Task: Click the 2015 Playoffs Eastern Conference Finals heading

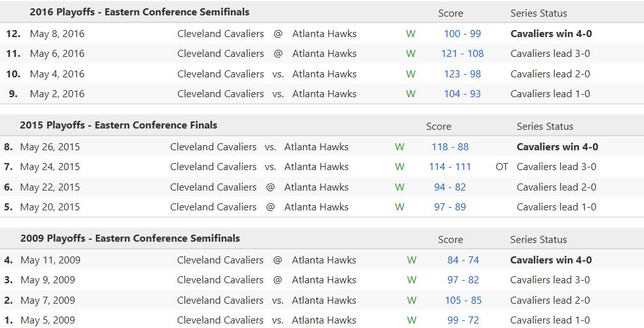Action: (118, 125)
